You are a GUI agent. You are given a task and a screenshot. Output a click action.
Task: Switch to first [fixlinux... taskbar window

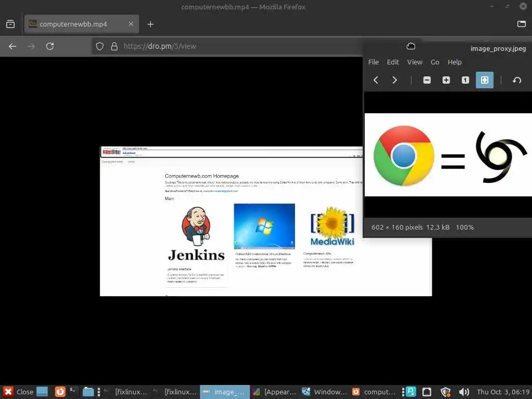point(126,392)
